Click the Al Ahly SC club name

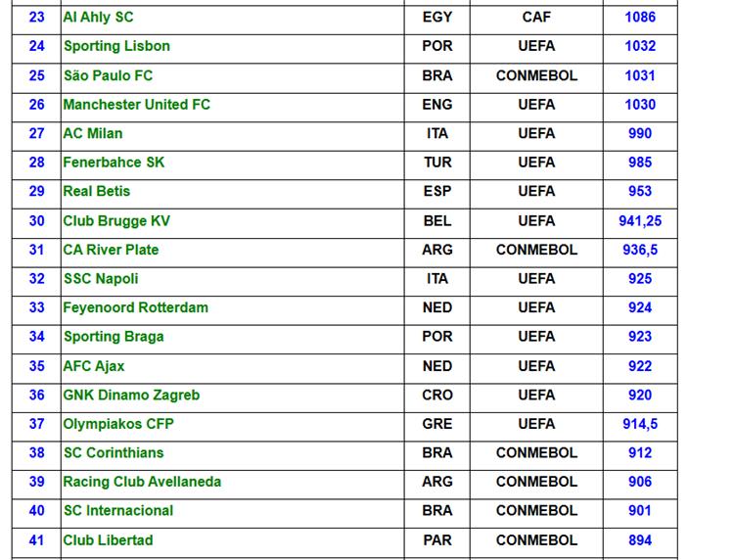[98, 17]
